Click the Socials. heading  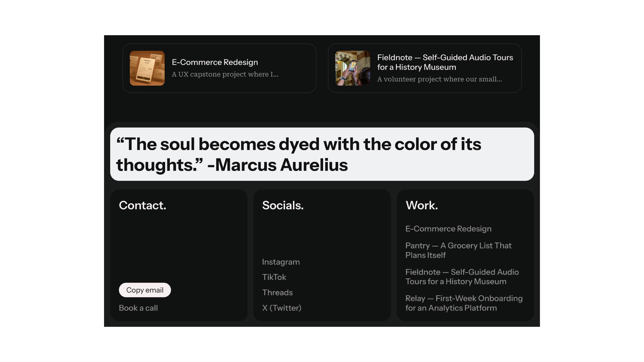coord(283,205)
